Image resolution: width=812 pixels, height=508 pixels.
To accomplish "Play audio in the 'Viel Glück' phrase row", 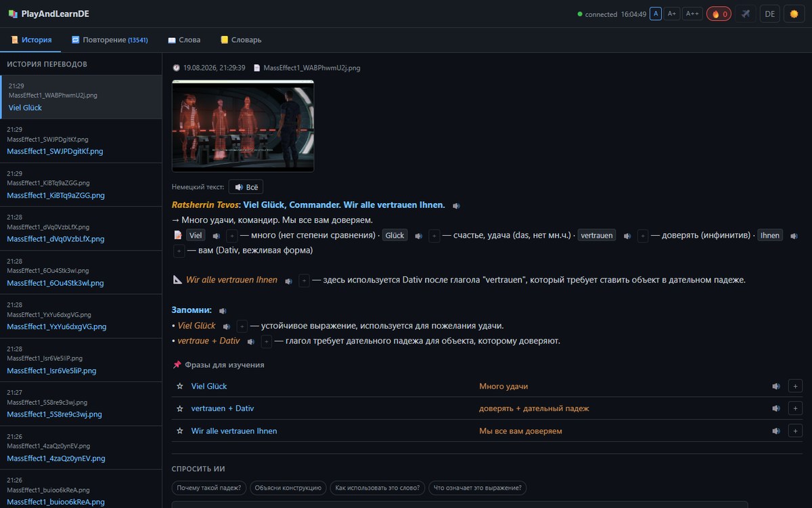I will coord(776,386).
